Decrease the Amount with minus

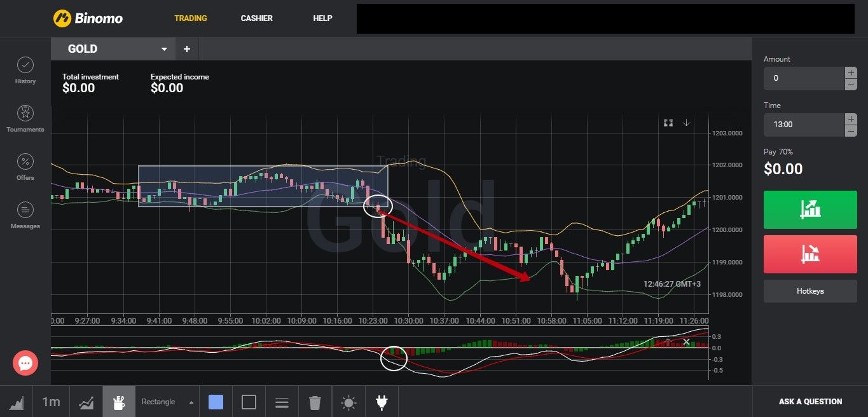[x=851, y=85]
